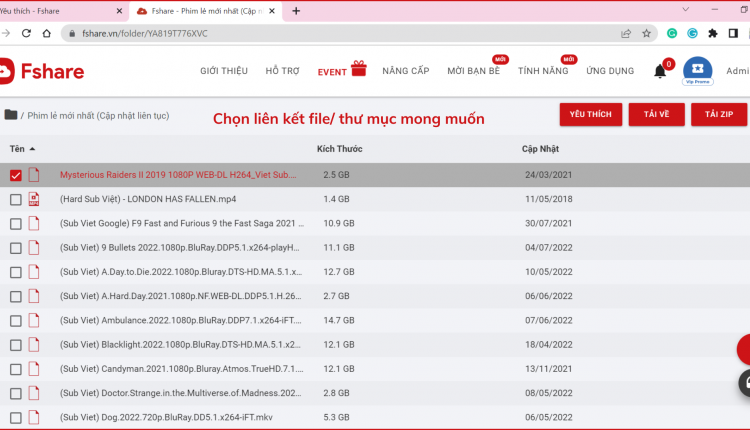Viewport: 750px width, 430px height.
Task: Click the TẢI VỀ download button
Action: coord(656,114)
